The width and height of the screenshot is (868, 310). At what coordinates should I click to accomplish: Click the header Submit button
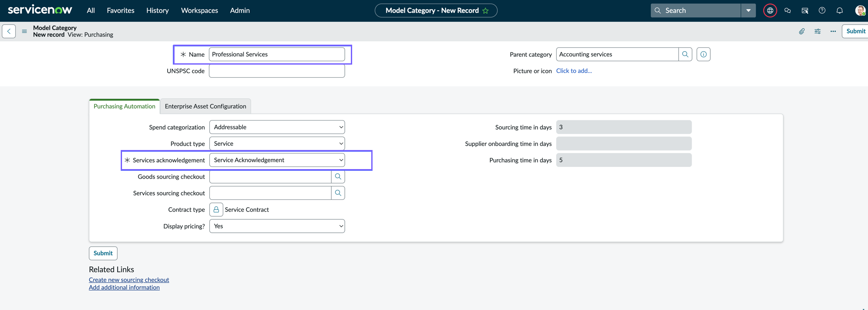coord(855,31)
